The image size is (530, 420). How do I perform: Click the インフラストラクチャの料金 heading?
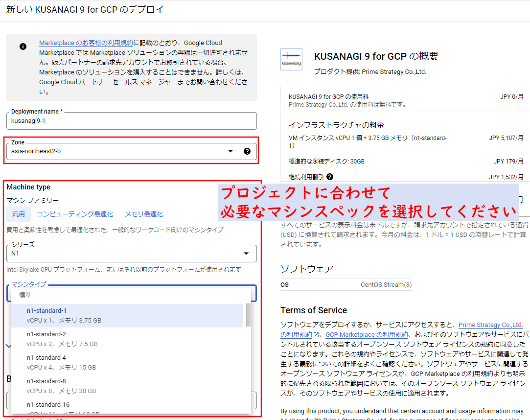tap(336, 125)
